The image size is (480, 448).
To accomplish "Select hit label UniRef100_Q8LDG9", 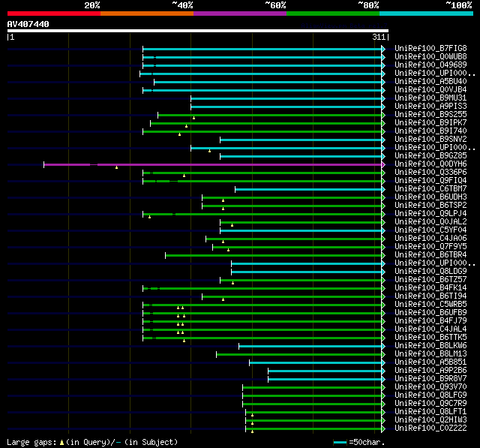I will tap(430, 272).
